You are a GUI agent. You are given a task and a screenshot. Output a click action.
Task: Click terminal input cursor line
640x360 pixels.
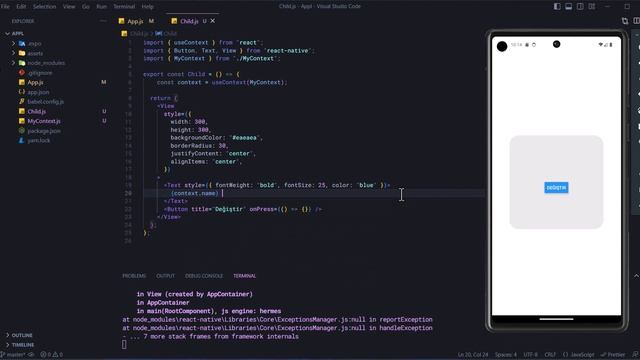(124, 345)
